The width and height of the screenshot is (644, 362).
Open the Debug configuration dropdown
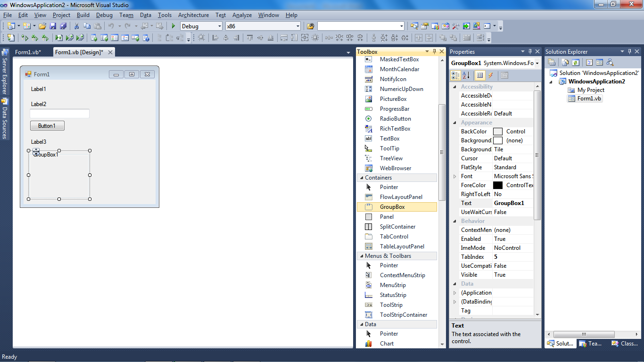coord(220,26)
